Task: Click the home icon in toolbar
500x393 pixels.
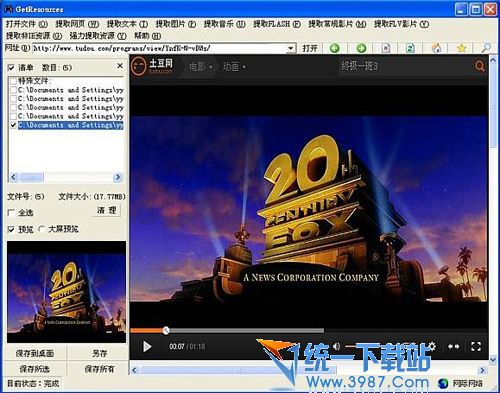Action: tap(436, 48)
